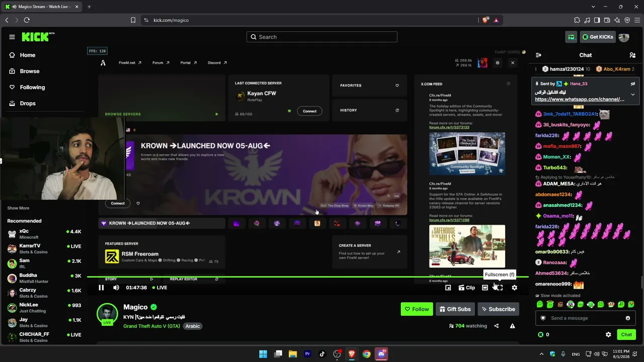Open a new browser tab

(x=89, y=7)
